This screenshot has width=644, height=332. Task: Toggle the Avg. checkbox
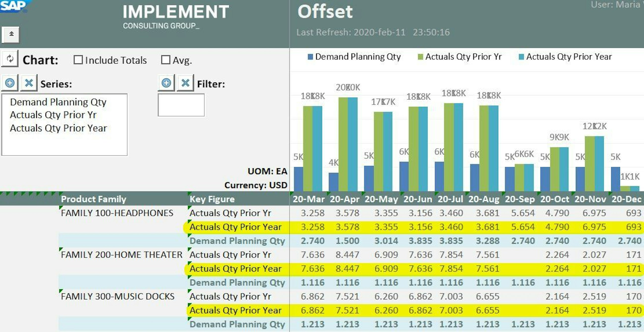[165, 60]
